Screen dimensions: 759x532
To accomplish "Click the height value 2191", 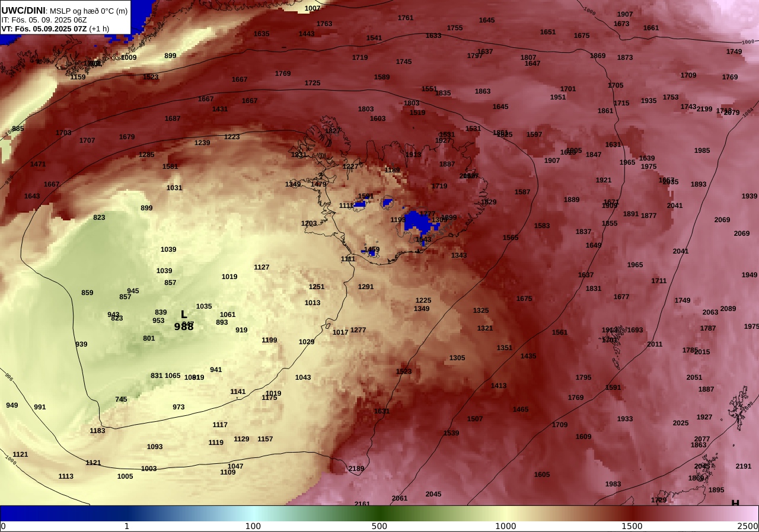I will point(744,466).
